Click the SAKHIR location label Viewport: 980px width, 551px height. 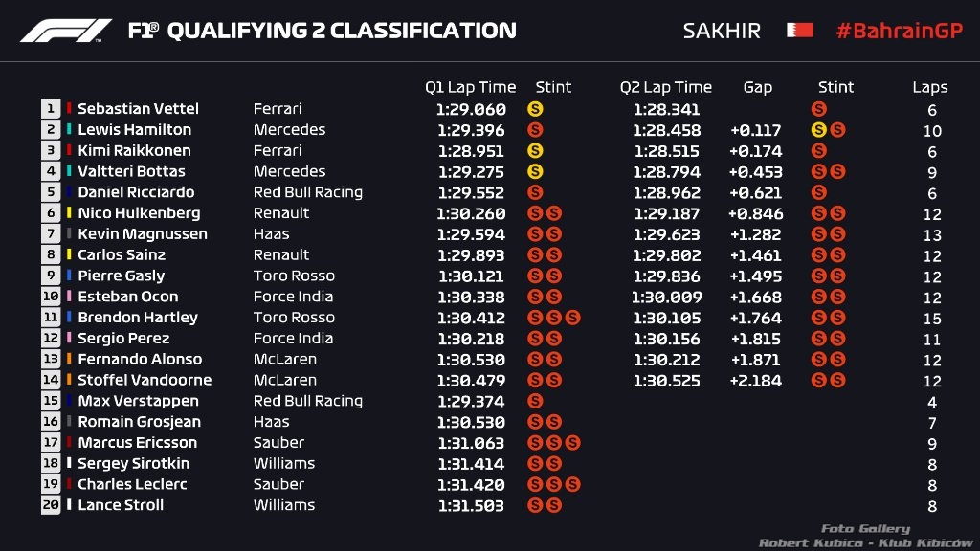722,31
